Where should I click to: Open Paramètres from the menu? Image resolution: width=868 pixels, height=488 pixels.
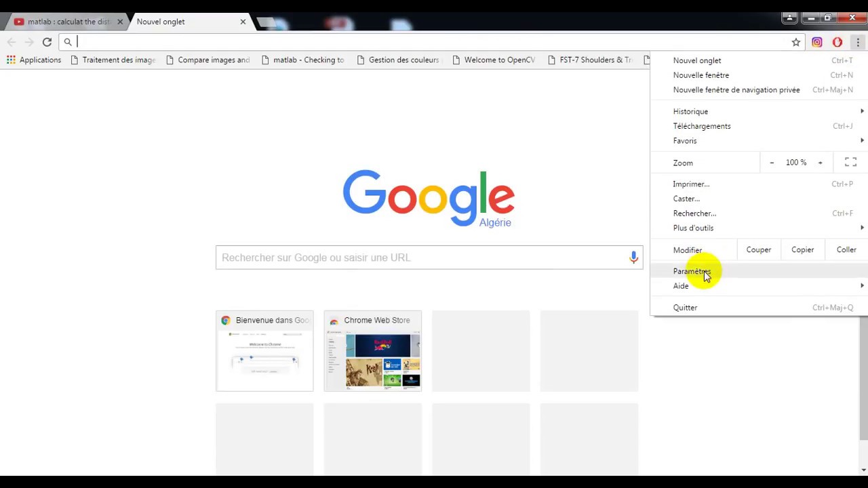(x=759, y=271)
